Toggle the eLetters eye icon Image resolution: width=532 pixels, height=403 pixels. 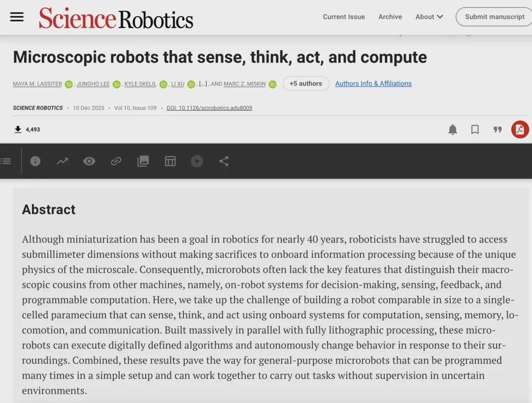[89, 161]
